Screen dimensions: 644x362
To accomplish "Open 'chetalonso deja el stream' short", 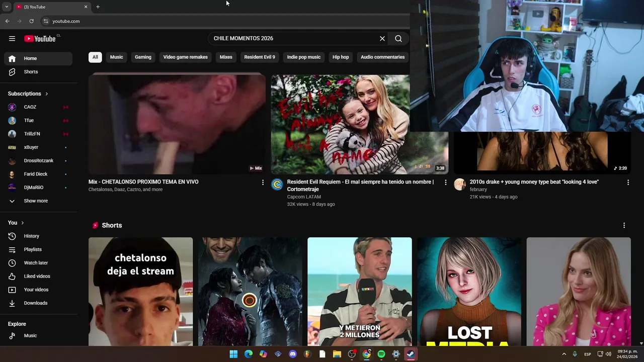I will (140, 292).
